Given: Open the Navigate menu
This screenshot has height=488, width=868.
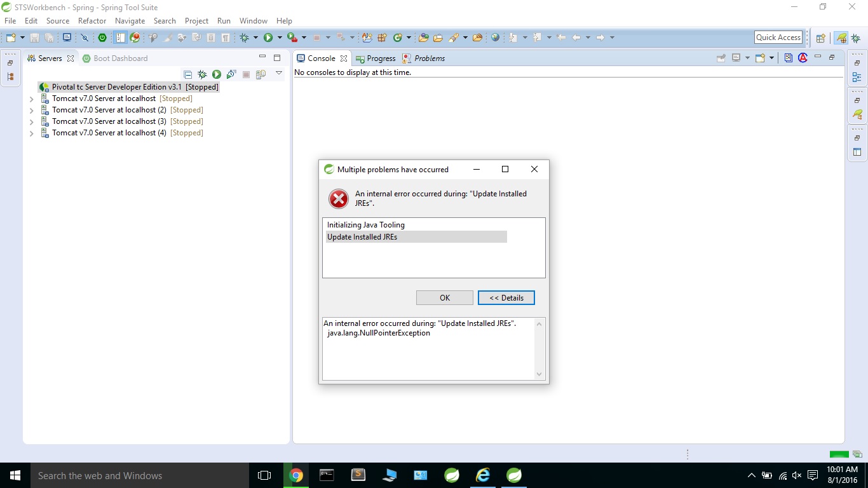Looking at the screenshot, I should tap(130, 21).
